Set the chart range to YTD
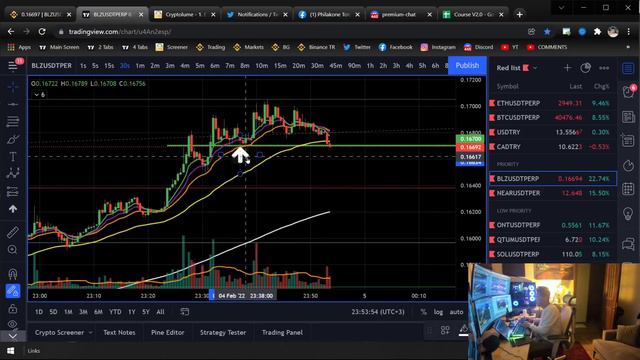This screenshot has width=640, height=360. click(115, 312)
